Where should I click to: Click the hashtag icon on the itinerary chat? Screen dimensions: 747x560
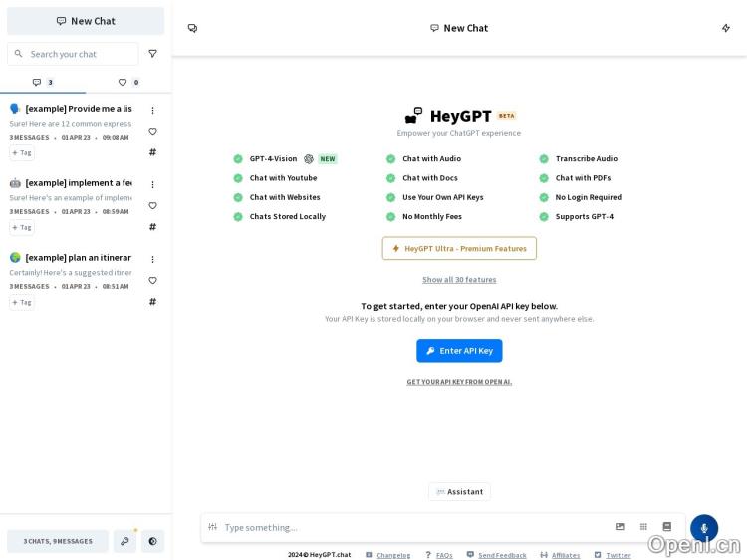pos(152,302)
